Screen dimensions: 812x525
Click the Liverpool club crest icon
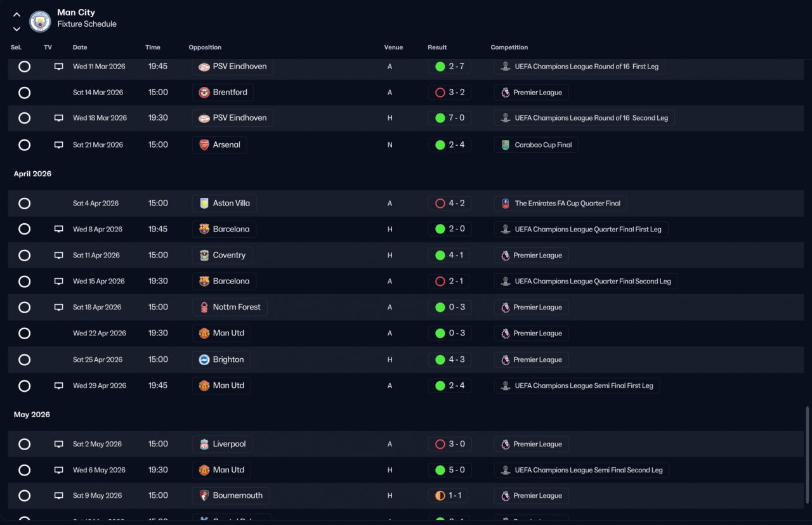(204, 444)
